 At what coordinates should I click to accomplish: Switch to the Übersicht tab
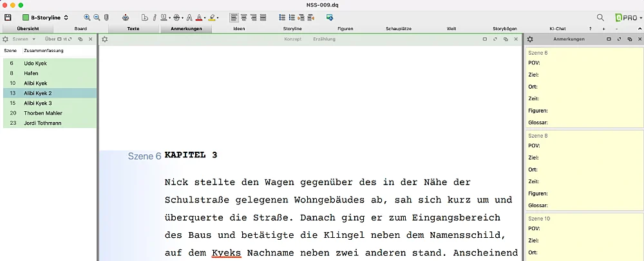point(28,29)
